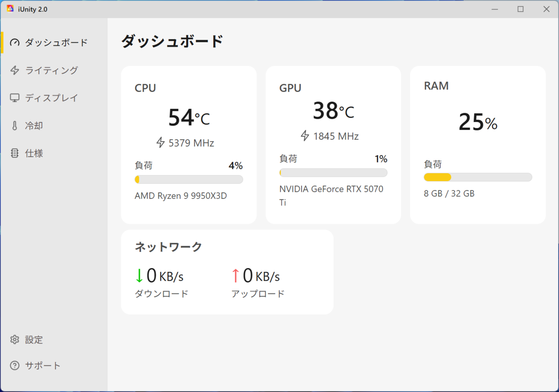Image resolution: width=559 pixels, height=392 pixels.
Task: Click the lightning bolt icon beside ライティング
Action: tap(15, 70)
